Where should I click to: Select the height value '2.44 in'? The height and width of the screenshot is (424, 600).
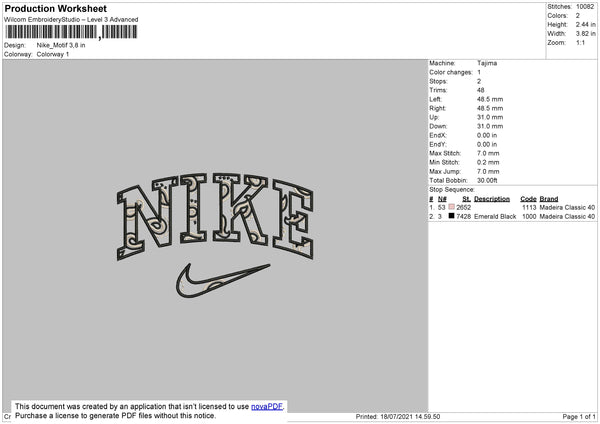click(x=585, y=24)
